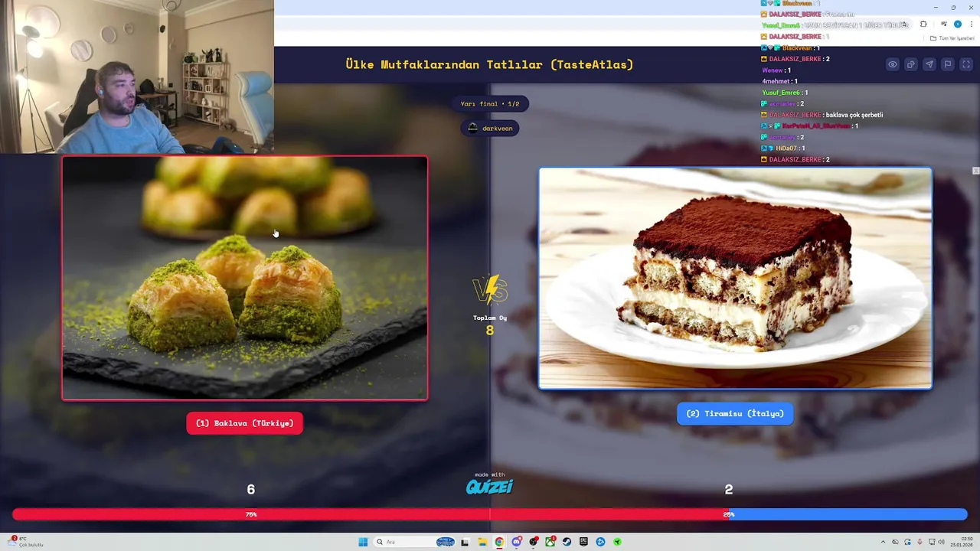Click the Yarı final 1/2 round label

click(490, 103)
